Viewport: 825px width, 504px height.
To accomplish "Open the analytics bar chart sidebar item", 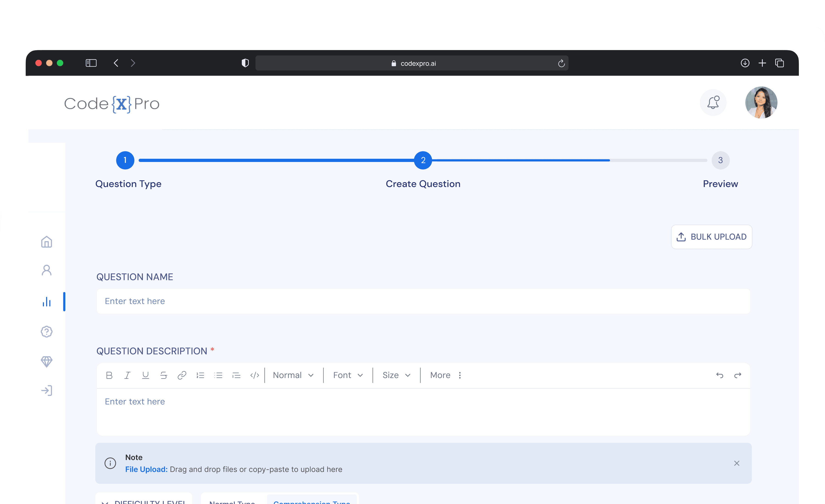I will click(x=47, y=302).
